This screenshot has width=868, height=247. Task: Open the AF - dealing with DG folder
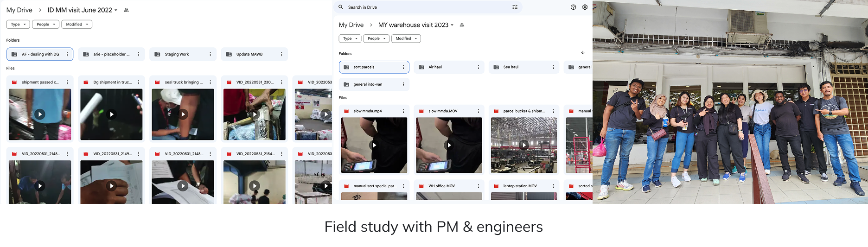(40, 54)
